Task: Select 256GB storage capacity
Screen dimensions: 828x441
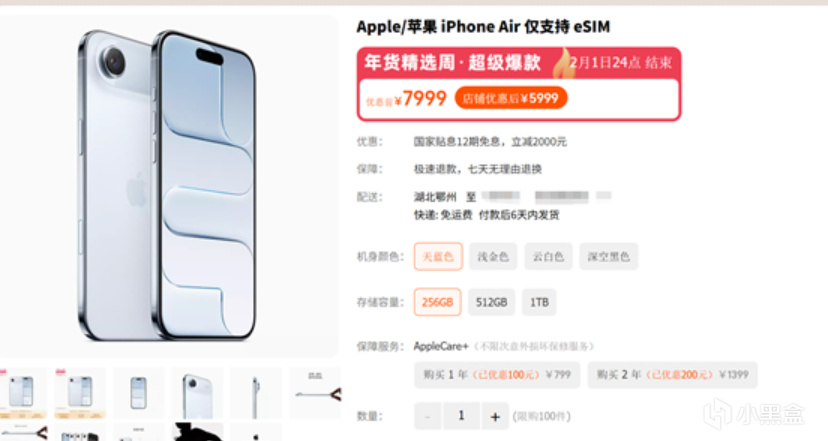Action: pyautogui.click(x=438, y=302)
